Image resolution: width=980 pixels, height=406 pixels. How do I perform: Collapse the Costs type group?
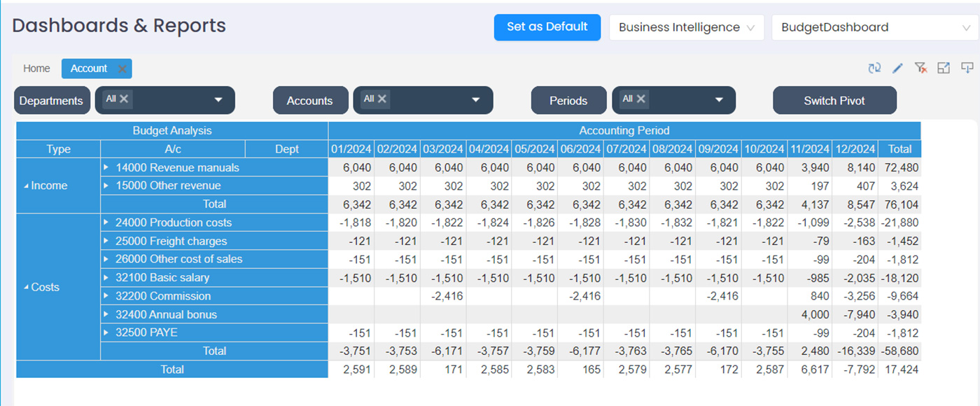[x=27, y=288]
